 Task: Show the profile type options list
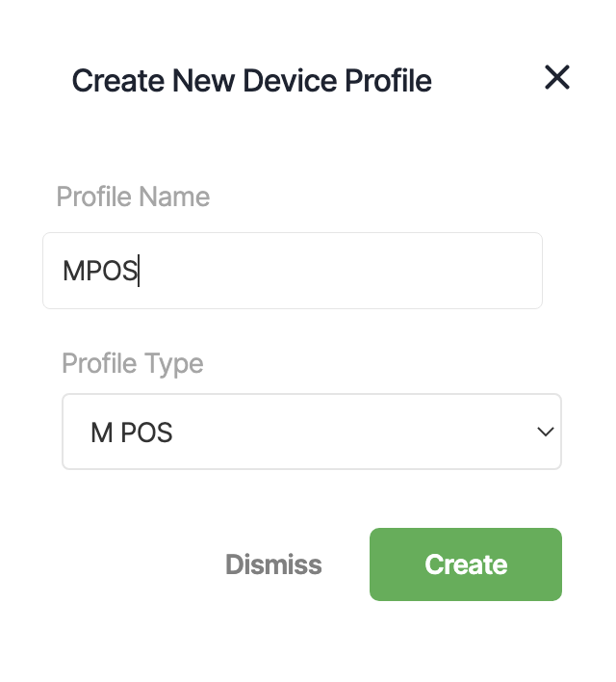[312, 432]
